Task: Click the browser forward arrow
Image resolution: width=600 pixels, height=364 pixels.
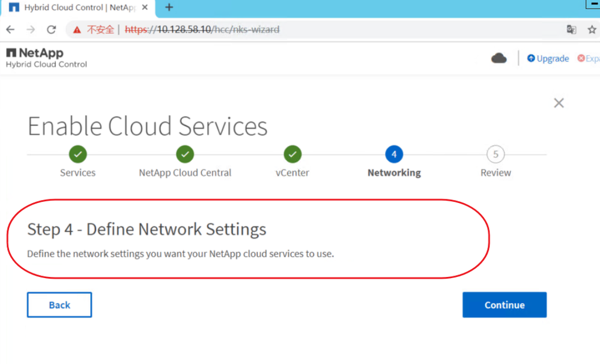Action: pos(31,29)
